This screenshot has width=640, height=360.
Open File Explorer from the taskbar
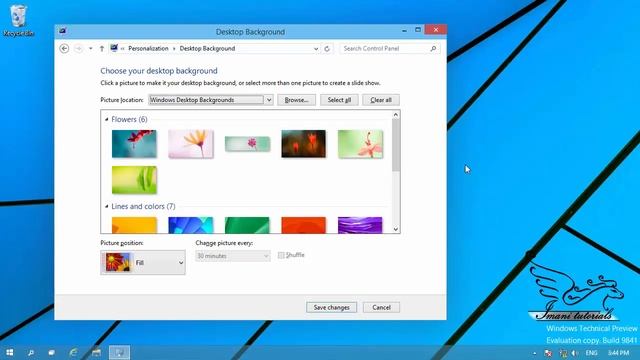click(x=96, y=352)
